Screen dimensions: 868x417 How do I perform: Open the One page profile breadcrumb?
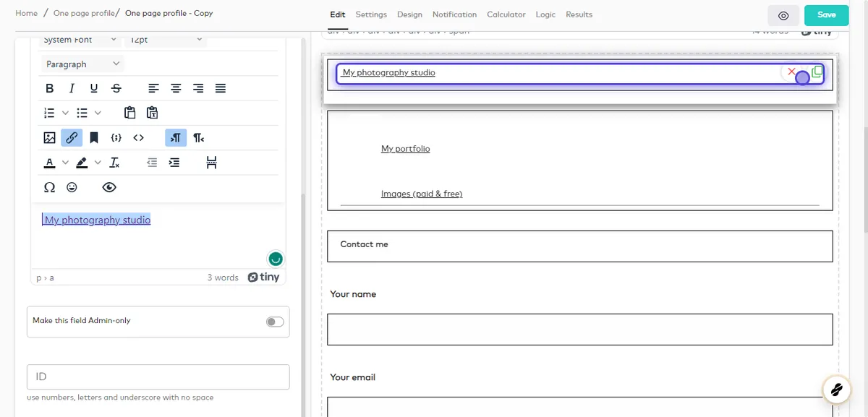(x=84, y=13)
